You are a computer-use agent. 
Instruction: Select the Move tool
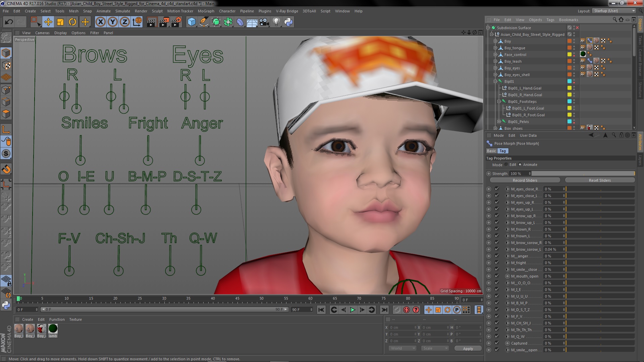(x=48, y=22)
